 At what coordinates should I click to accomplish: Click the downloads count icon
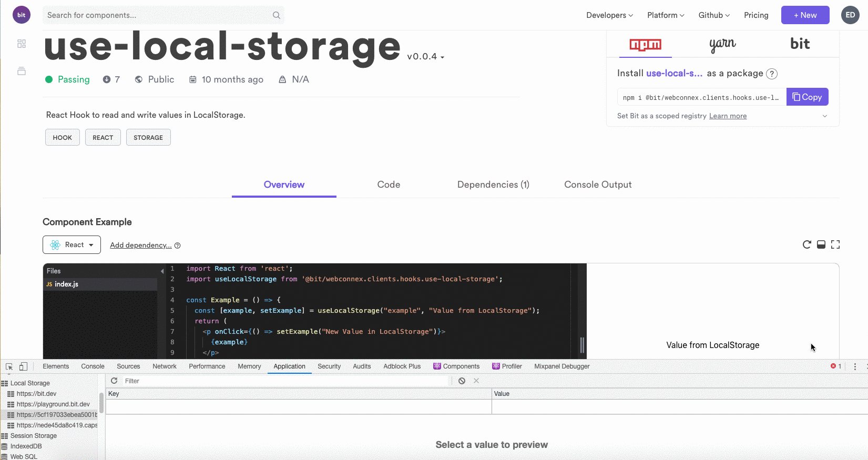[x=107, y=79]
